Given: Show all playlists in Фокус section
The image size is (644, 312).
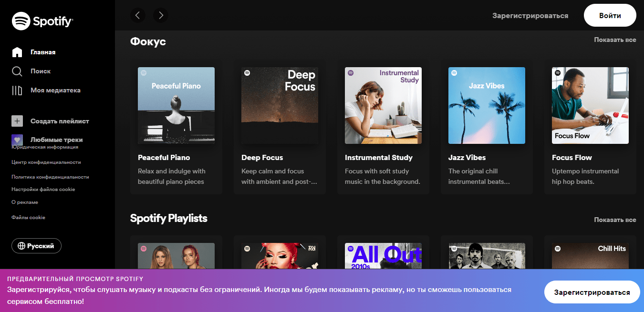Looking at the screenshot, I should point(614,40).
